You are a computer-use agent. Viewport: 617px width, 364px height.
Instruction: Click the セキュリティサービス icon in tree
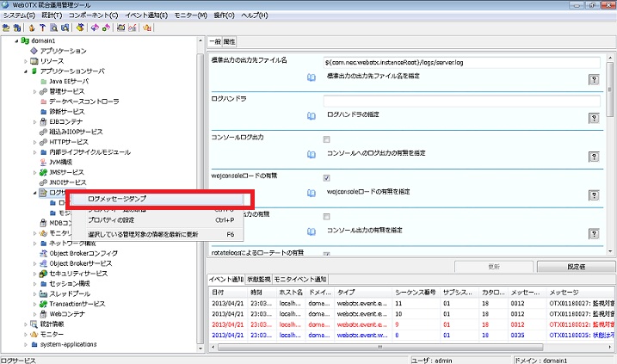click(x=43, y=274)
